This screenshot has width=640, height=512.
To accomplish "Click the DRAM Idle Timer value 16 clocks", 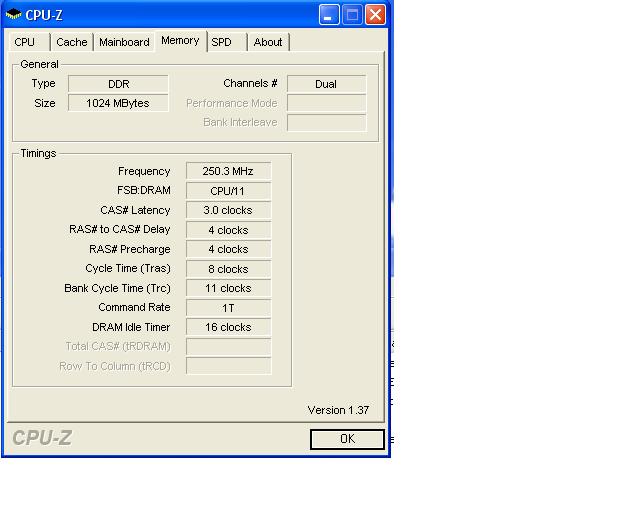I will pyautogui.click(x=229, y=327).
